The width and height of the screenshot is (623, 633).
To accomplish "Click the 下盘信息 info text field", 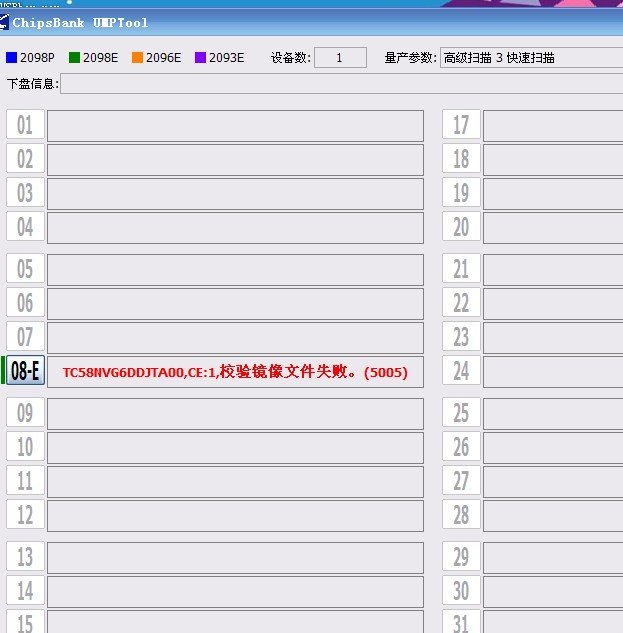I will 340,84.
